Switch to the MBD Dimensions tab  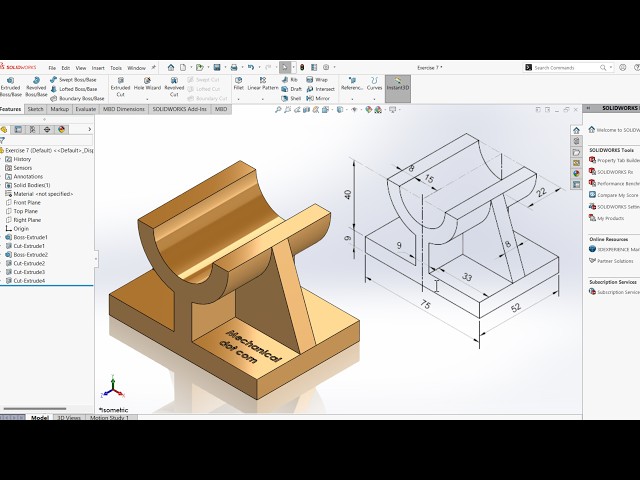click(x=124, y=109)
